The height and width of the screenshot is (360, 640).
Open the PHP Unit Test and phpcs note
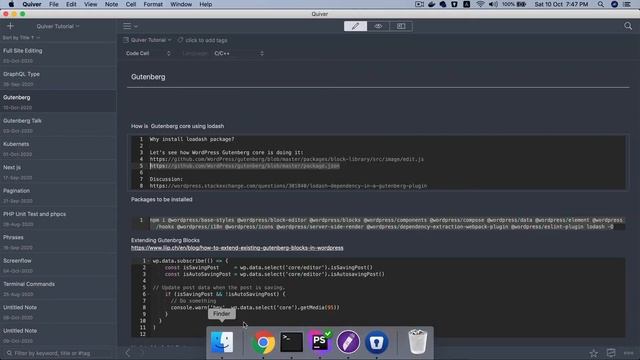[58, 218]
